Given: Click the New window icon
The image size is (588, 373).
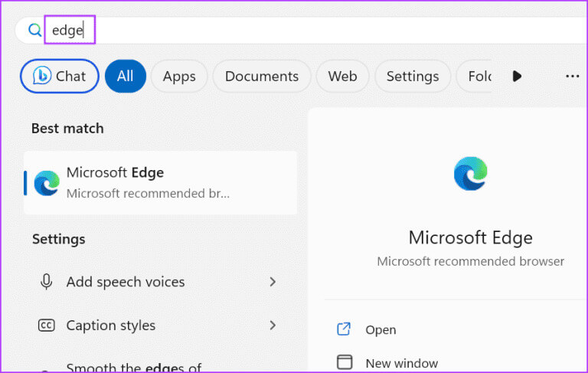Looking at the screenshot, I should 345,363.
